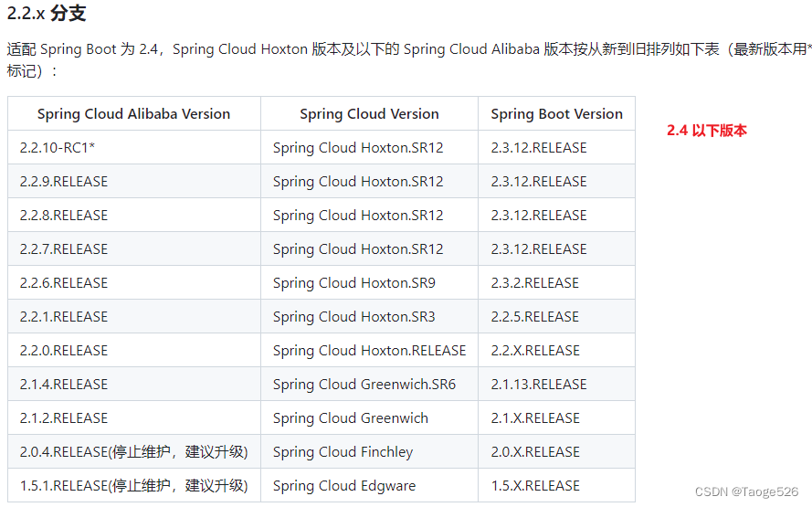The image size is (812, 507).
Task: Select the "2.1.4.RELEASE" cell
Action: [x=134, y=385]
